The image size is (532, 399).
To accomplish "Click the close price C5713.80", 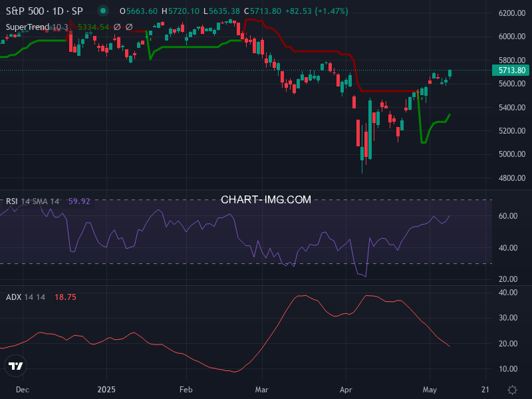I will coord(263,11).
